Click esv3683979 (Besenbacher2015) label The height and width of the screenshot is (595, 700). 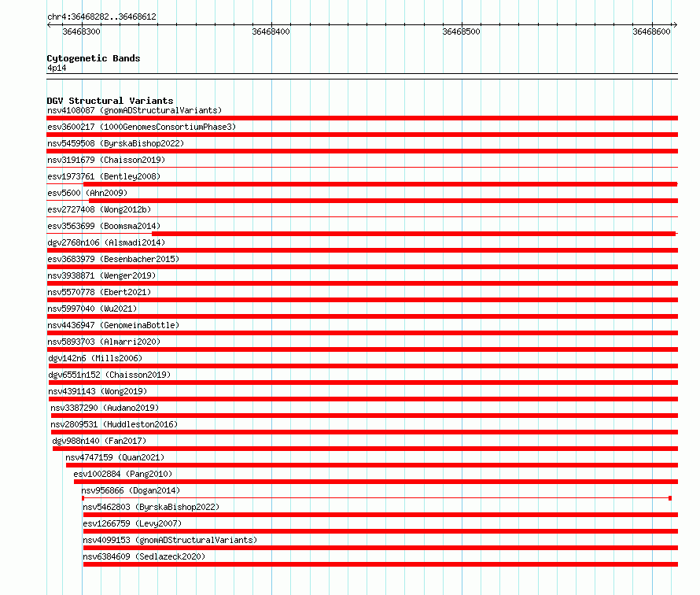113,259
